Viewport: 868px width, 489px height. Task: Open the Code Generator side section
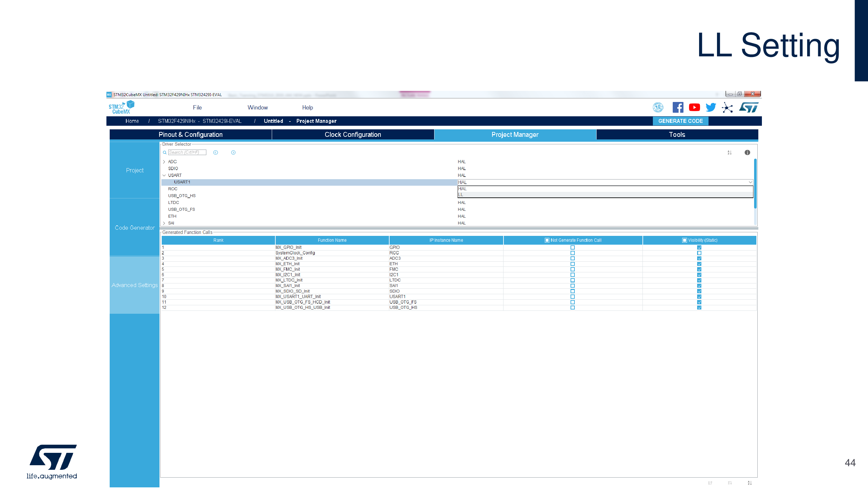pyautogui.click(x=134, y=228)
